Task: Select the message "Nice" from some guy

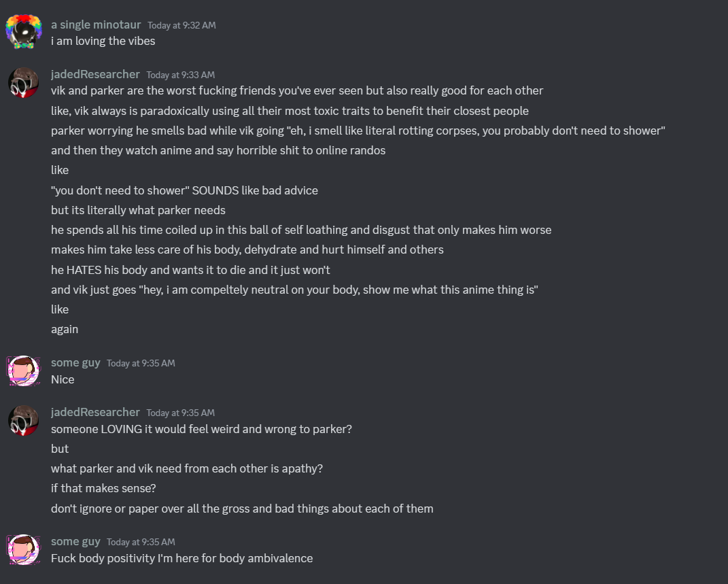Action: (x=63, y=379)
